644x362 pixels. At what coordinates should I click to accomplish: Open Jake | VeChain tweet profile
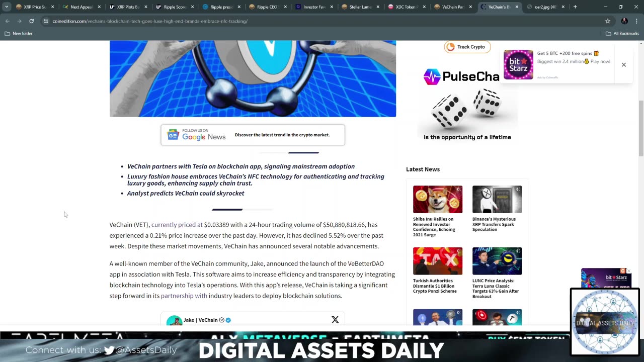pos(200,320)
